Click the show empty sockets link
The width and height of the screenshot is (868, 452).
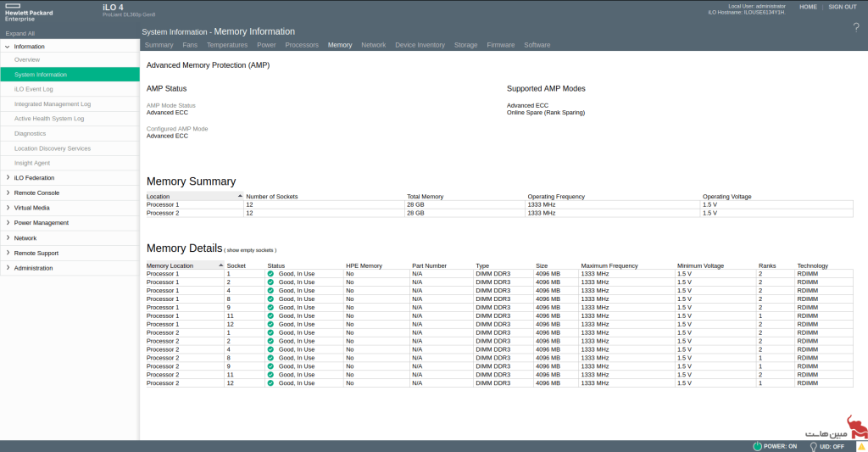[x=251, y=250]
